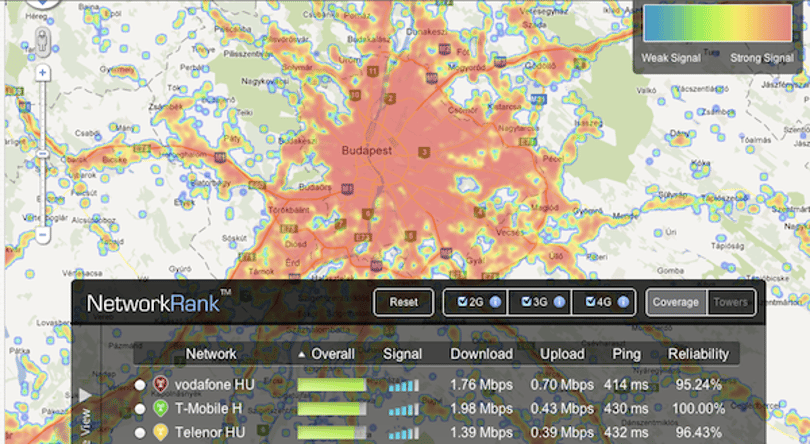Image resolution: width=810 pixels, height=444 pixels.
Task: Expand the side View panel arrow
Action: point(85,396)
